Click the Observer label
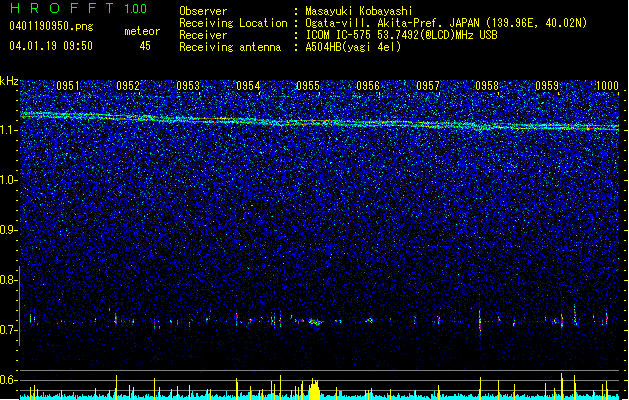Screen dimensions: 629x400 203,11
